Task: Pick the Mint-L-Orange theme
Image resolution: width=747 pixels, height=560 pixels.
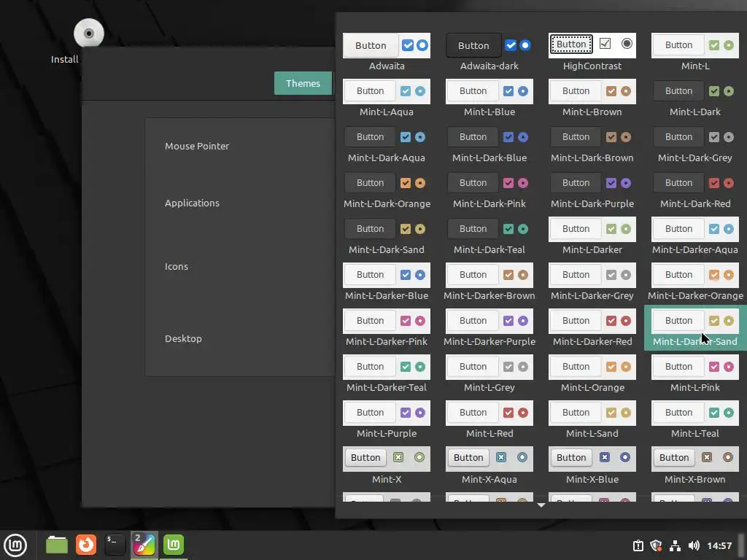Action: [x=592, y=374]
